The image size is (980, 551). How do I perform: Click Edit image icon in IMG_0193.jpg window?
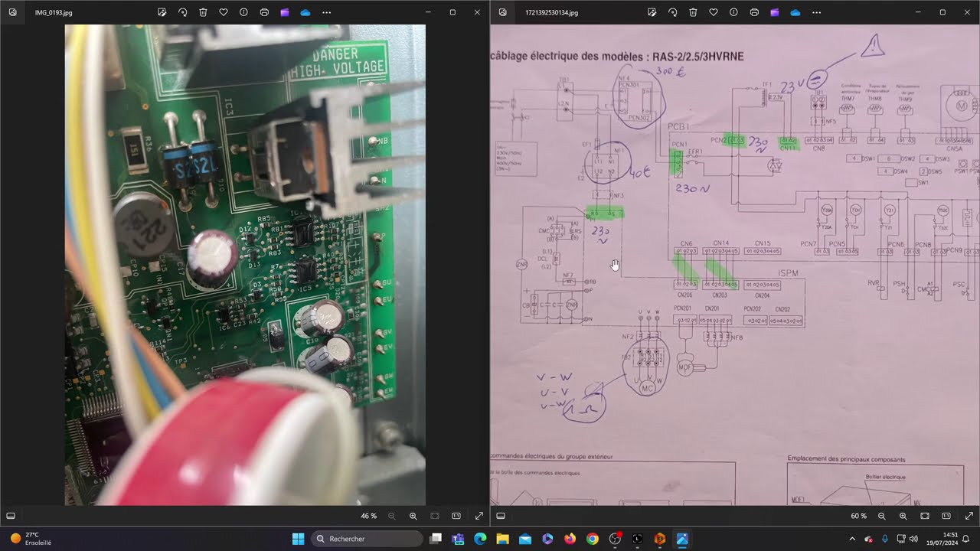pyautogui.click(x=162, y=12)
